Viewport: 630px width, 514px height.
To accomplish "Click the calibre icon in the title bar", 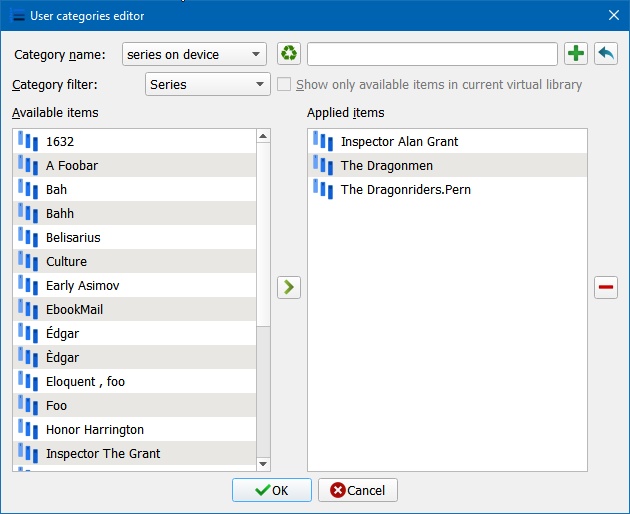I will pos(16,16).
